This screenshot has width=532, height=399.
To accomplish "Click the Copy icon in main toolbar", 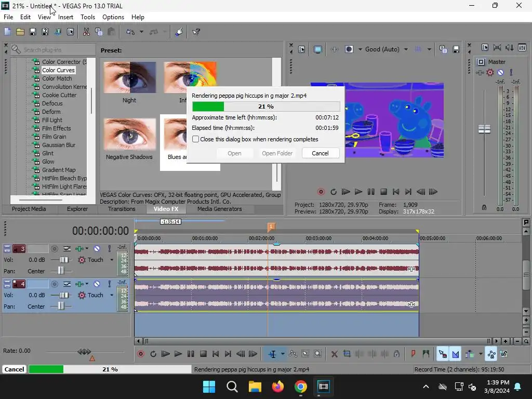I will 99,32.
